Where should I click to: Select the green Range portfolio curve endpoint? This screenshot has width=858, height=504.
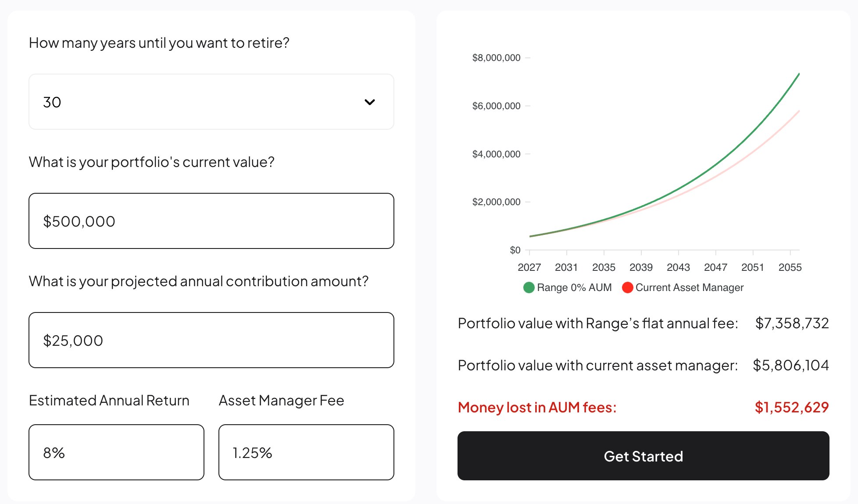[799, 74]
